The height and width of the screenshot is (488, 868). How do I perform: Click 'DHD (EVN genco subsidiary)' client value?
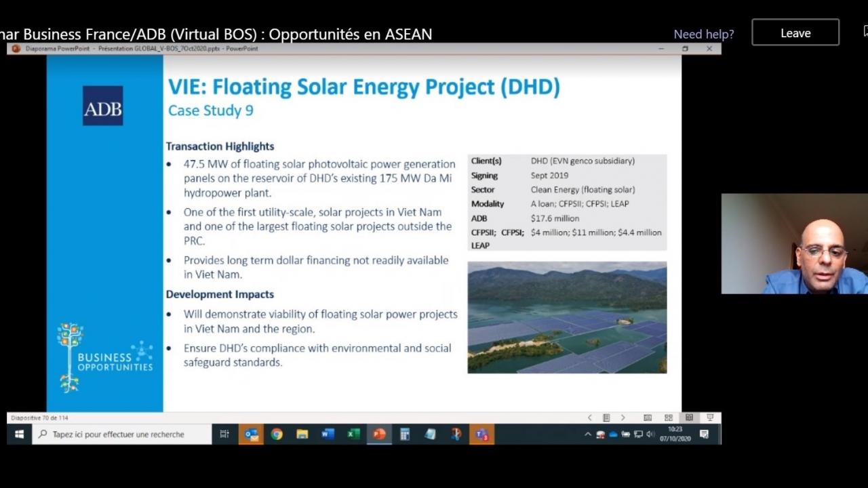tap(583, 161)
